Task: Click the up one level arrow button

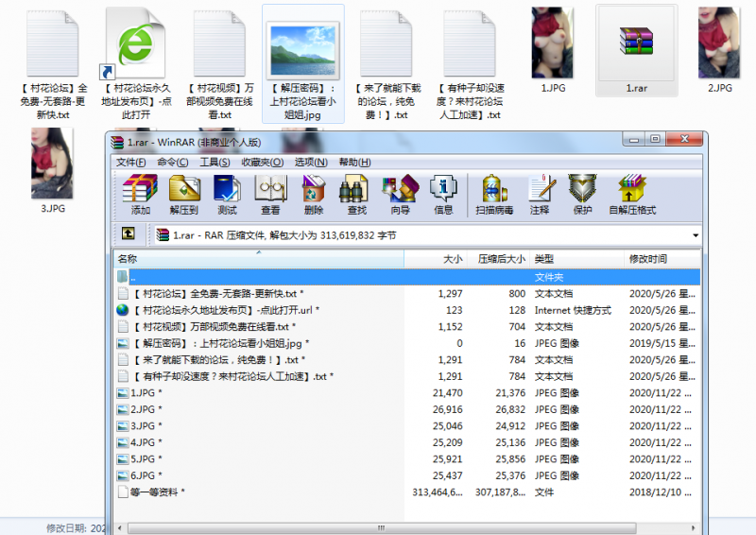Action: pyautogui.click(x=128, y=234)
